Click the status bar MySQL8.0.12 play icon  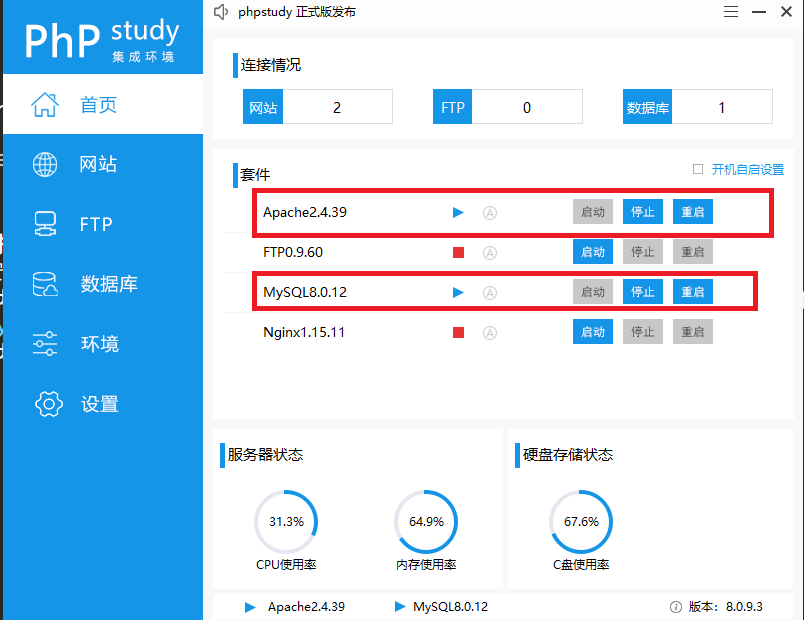(x=400, y=607)
